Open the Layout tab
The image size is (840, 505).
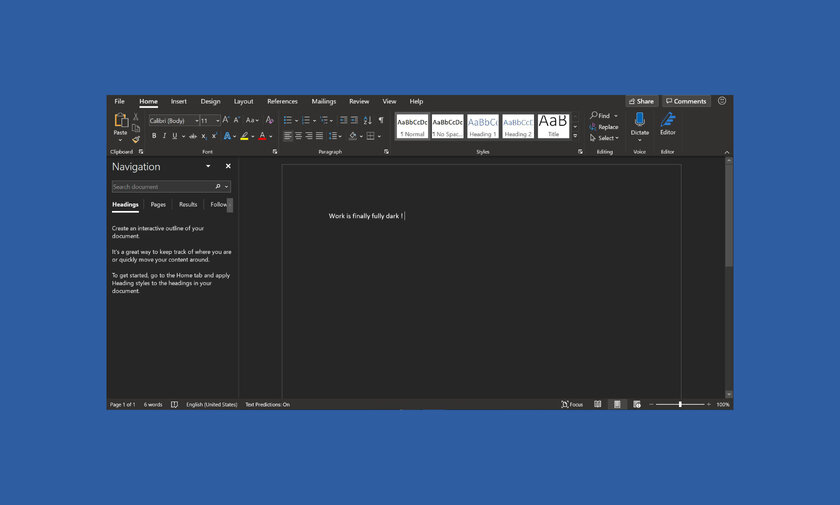click(243, 101)
